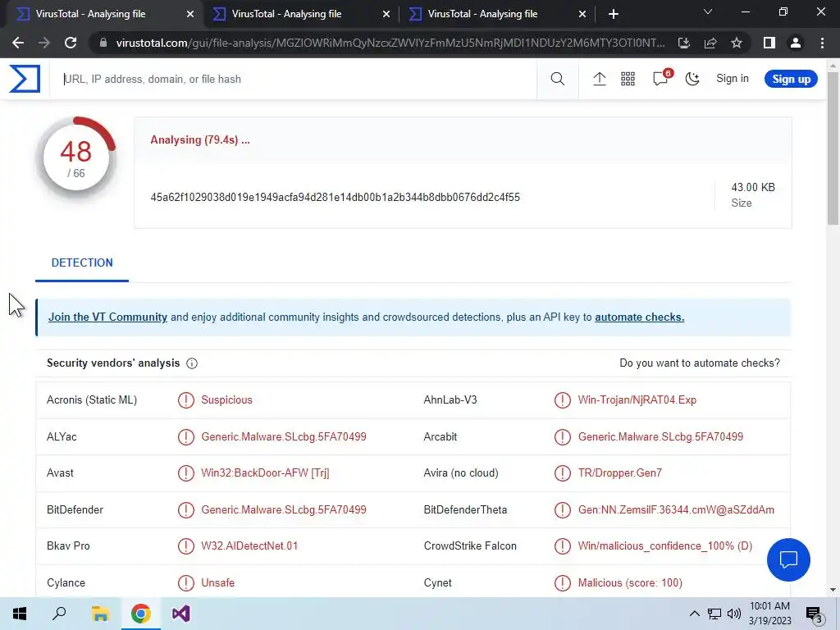
Task: Open taskbar search icon
Action: (59, 614)
